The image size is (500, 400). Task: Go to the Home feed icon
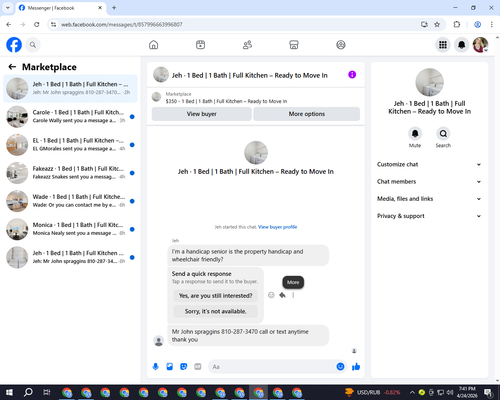point(154,45)
